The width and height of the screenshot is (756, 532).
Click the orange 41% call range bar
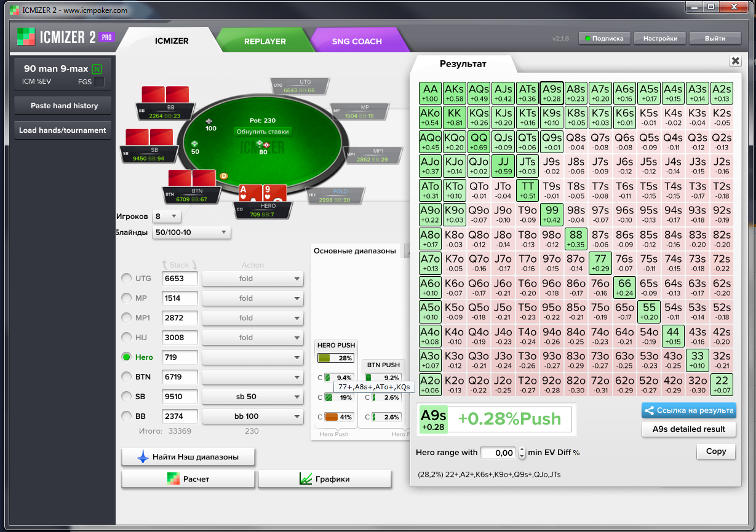(x=340, y=417)
